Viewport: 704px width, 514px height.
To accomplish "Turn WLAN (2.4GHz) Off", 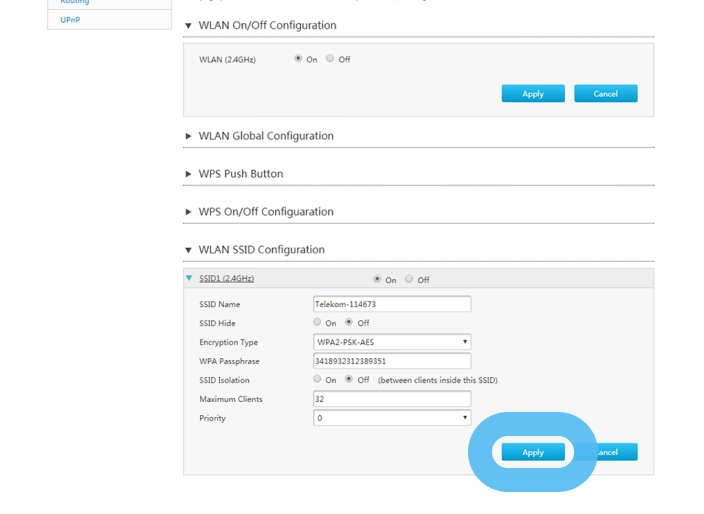I will 330,59.
